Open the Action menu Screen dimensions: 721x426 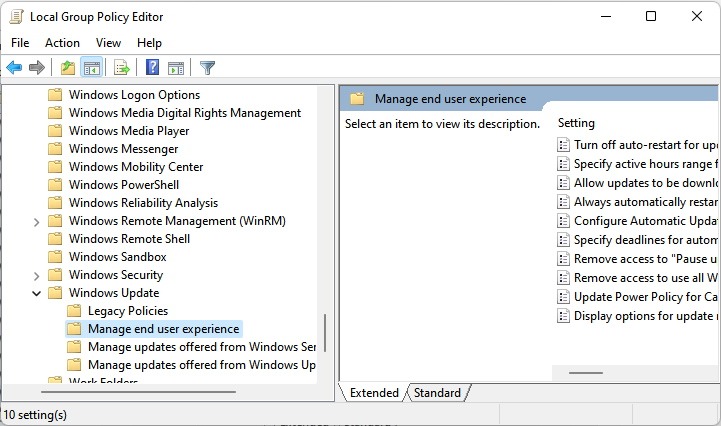point(62,43)
